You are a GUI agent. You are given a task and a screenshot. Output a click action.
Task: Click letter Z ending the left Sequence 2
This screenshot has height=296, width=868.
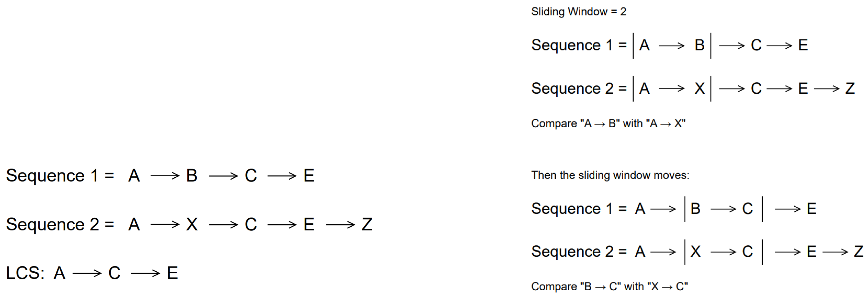point(367,224)
